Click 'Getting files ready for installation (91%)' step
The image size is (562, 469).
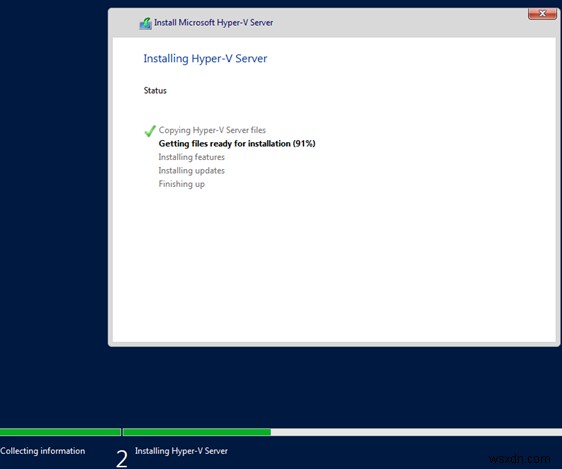pos(237,144)
